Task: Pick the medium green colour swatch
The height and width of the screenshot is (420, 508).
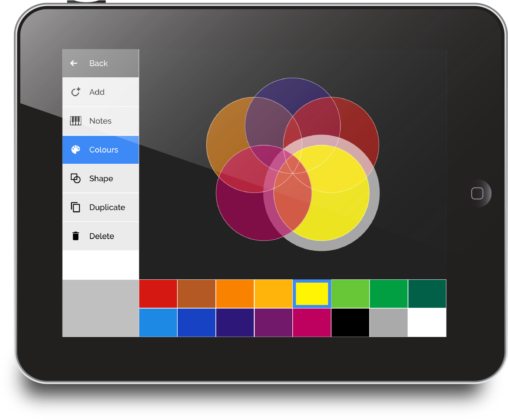Action: pos(389,294)
